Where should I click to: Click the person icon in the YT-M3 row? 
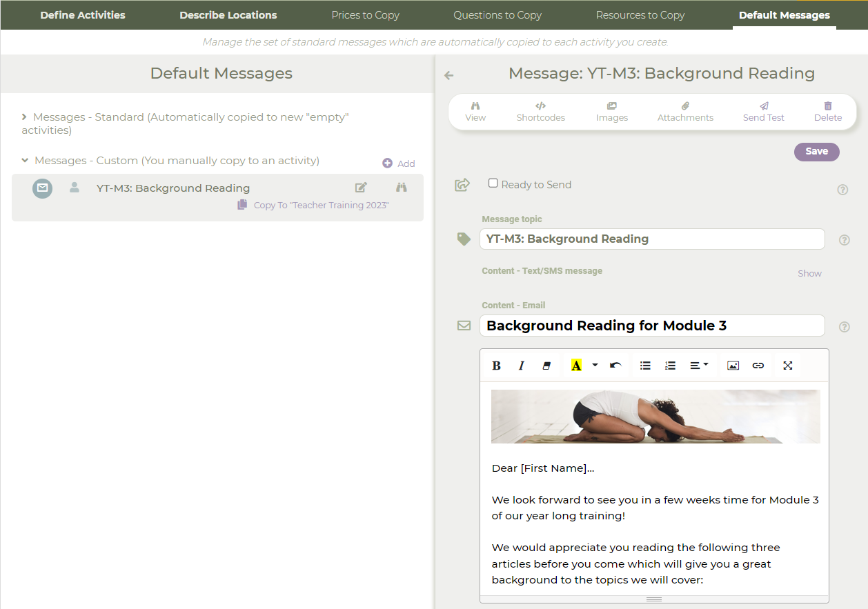[x=75, y=187]
